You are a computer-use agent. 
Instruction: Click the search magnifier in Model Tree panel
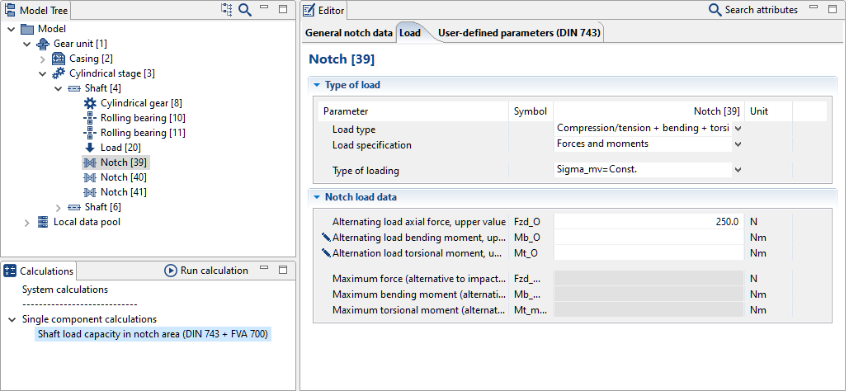(245, 10)
